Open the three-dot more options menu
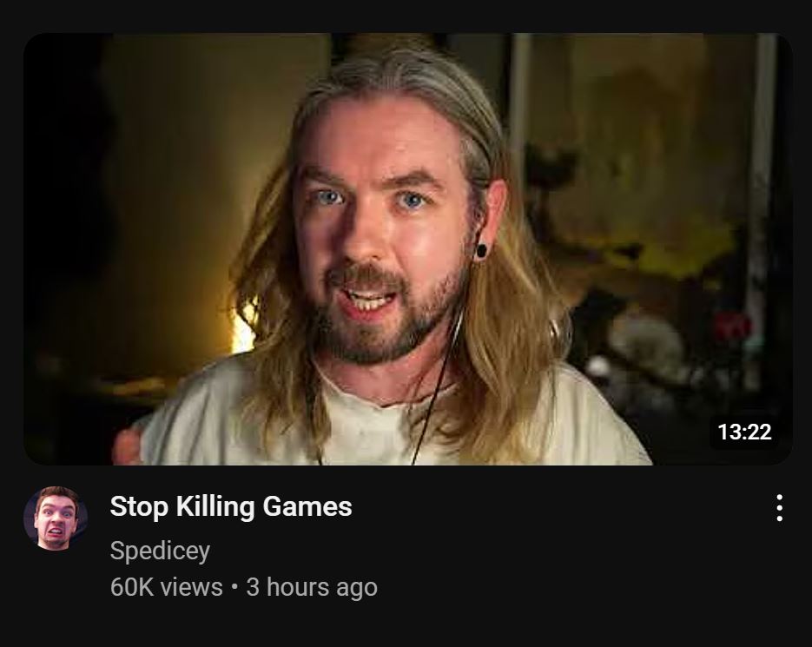The image size is (812, 647). [779, 508]
